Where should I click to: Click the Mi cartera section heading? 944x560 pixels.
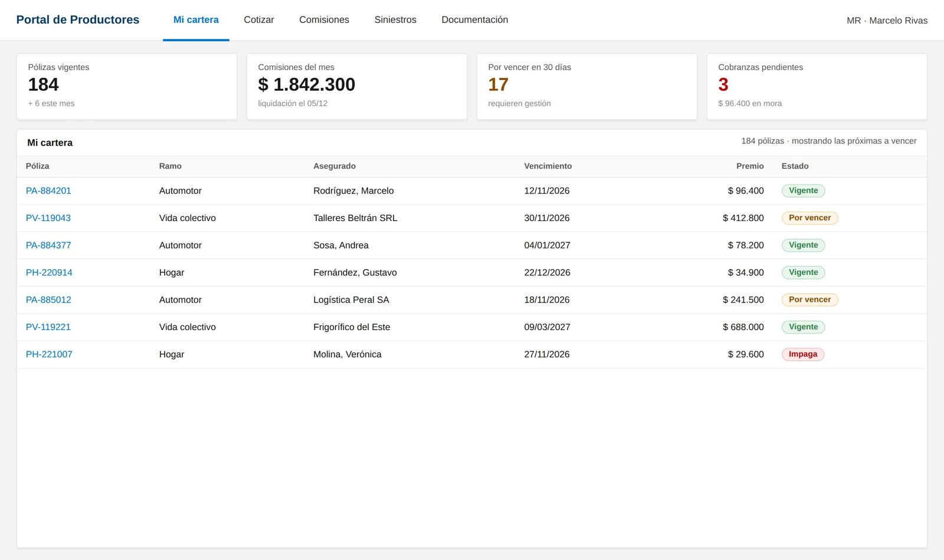[50, 143]
